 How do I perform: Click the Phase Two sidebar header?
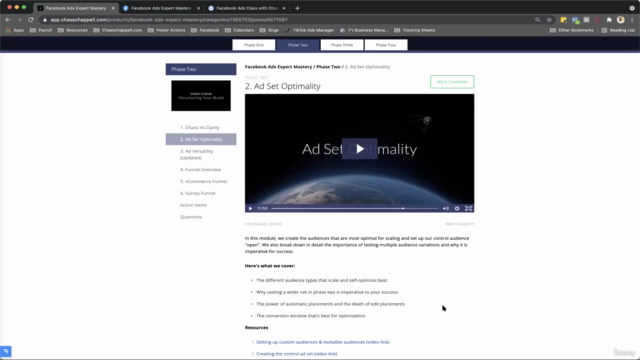coord(201,69)
